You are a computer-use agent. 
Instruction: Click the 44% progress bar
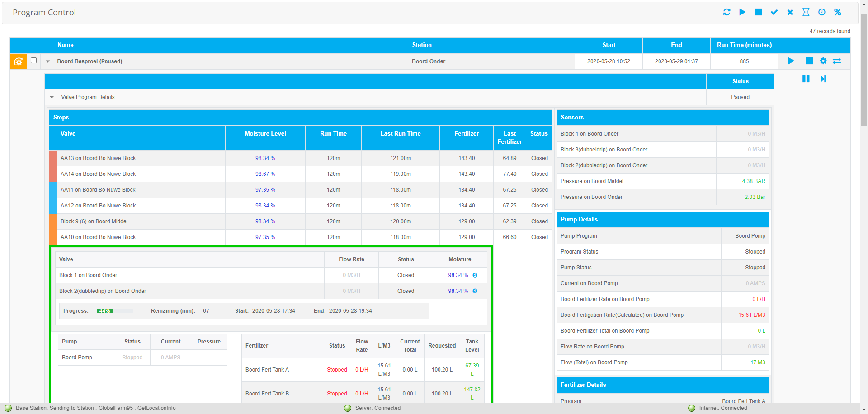coord(114,311)
